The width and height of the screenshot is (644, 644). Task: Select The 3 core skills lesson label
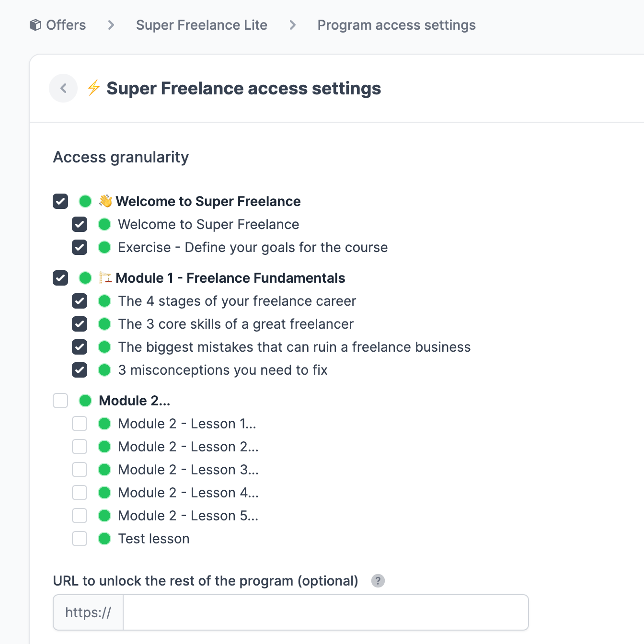point(236,324)
